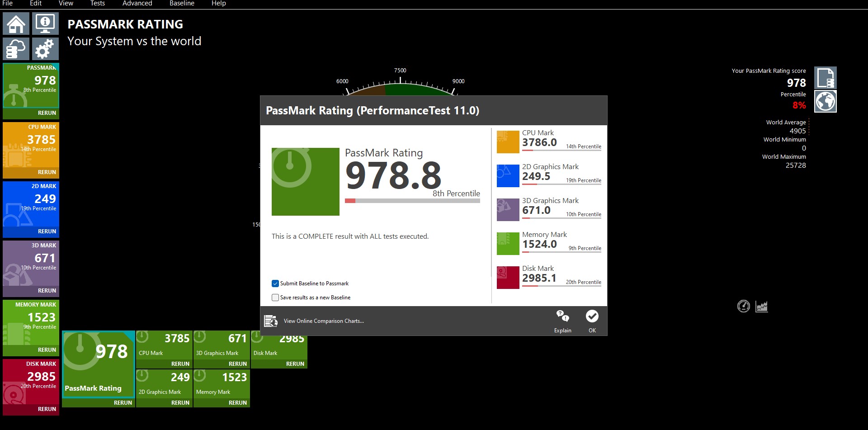Select the 3D MARK 671 sidebar tile
The height and width of the screenshot is (430, 868).
point(31,263)
